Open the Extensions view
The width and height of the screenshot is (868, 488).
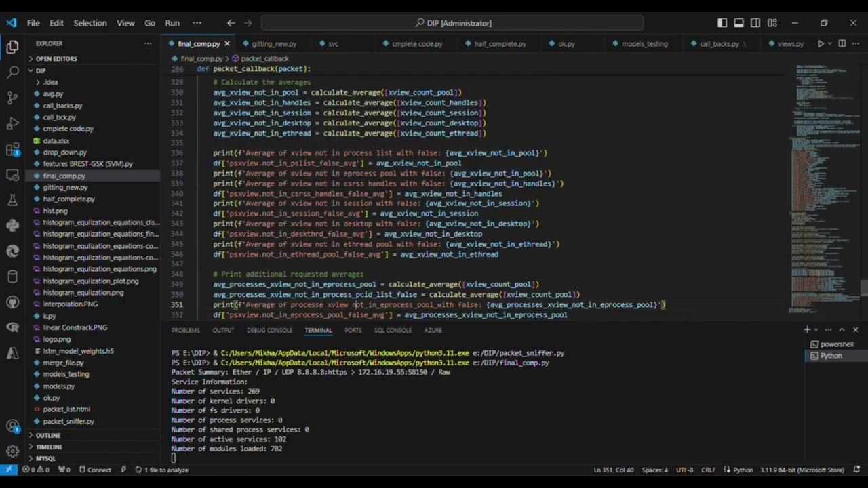pos(12,149)
